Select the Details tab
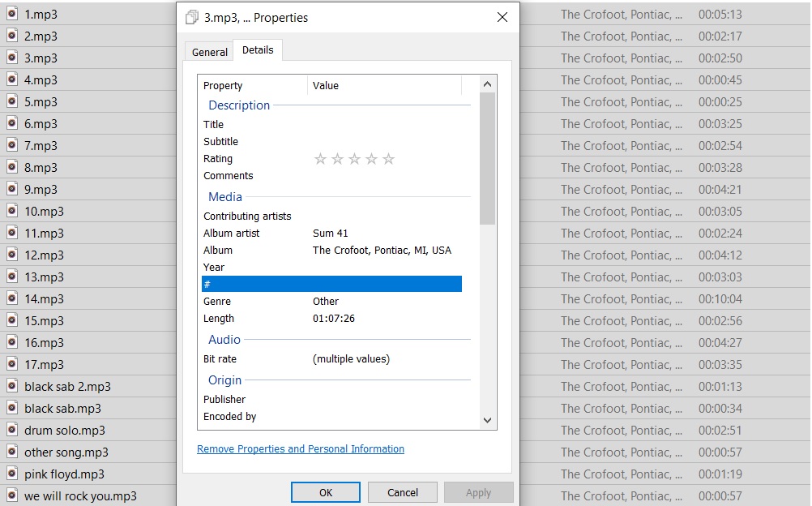The width and height of the screenshot is (812, 506). tap(258, 50)
